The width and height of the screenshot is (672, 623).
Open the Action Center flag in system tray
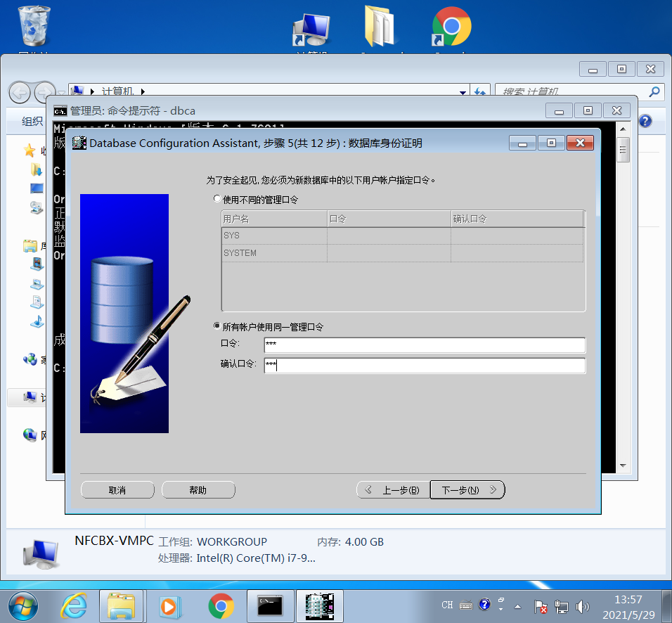(x=540, y=605)
